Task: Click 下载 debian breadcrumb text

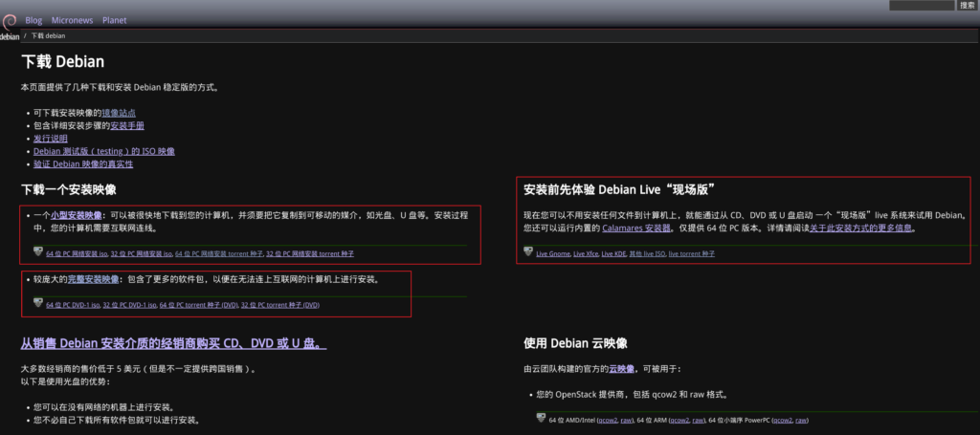Action: click(48, 35)
